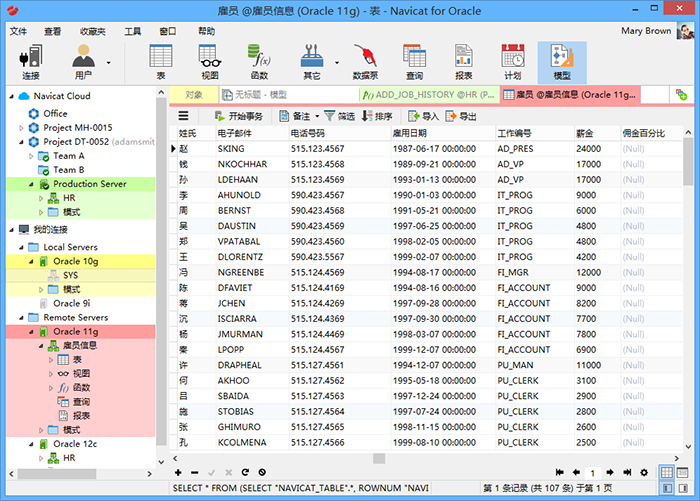Screen dimensions: 700x501
Task: Click the Navicat Cloud icon in the tree
Action: tap(24, 96)
